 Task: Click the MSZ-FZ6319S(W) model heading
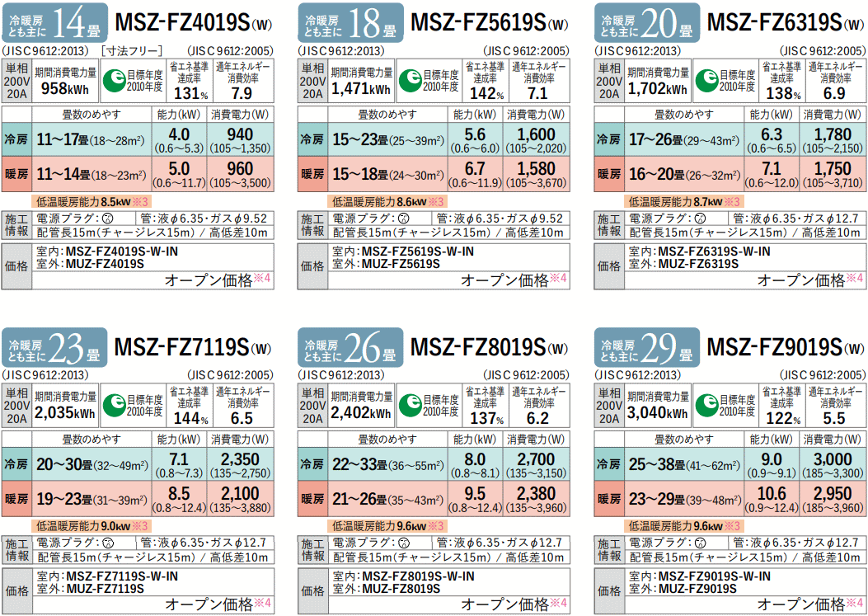click(786, 23)
